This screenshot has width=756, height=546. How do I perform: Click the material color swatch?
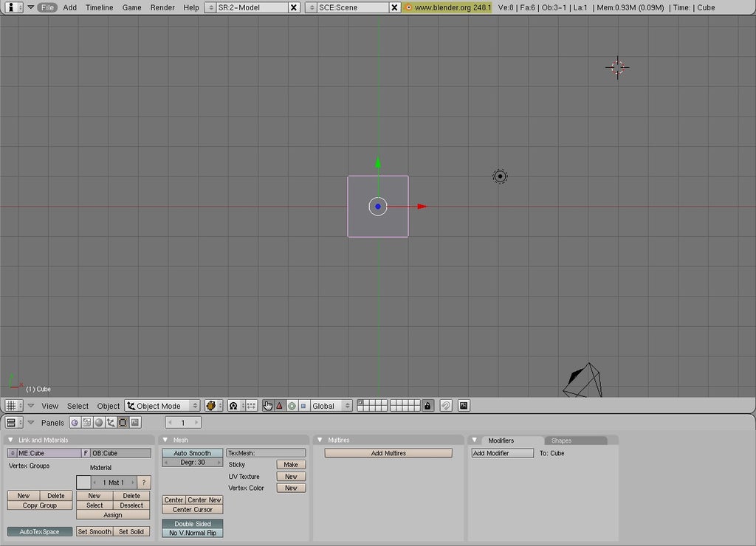[x=83, y=482]
